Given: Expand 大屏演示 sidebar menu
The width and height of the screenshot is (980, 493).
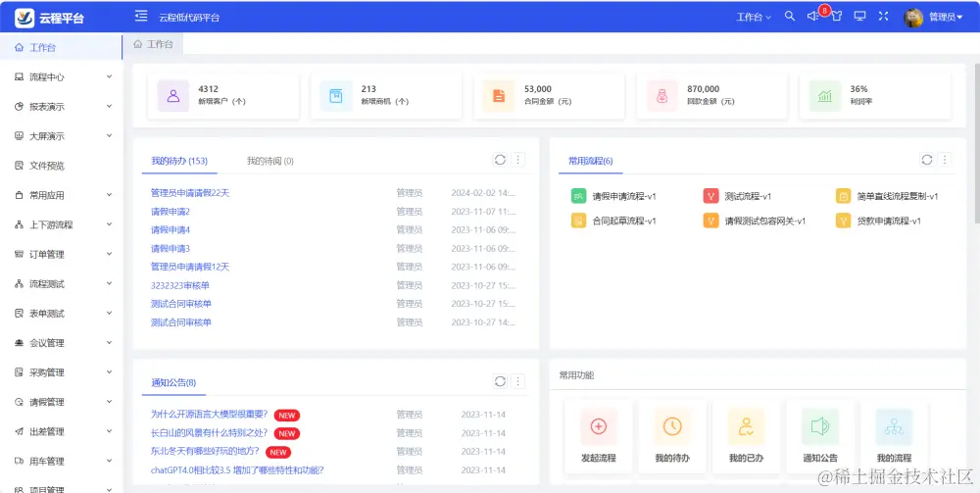Looking at the screenshot, I should (x=61, y=136).
